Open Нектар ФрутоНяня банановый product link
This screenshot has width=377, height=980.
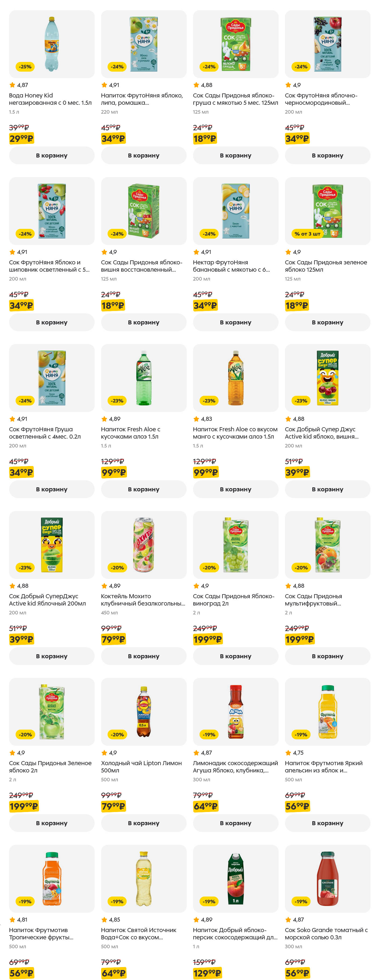click(x=231, y=266)
